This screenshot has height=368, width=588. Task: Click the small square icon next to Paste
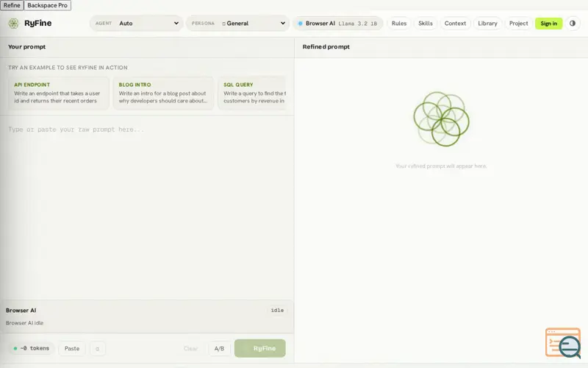(x=98, y=348)
